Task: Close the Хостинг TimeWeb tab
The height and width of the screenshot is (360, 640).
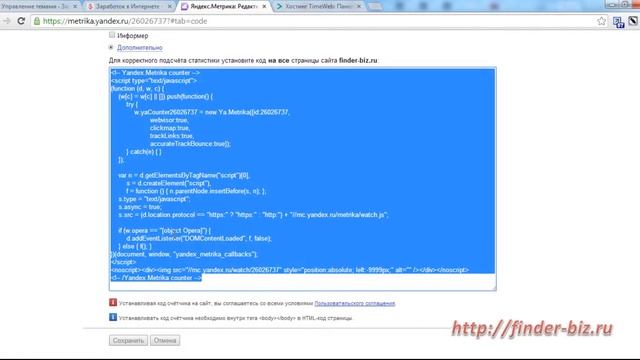Action: coord(359,7)
